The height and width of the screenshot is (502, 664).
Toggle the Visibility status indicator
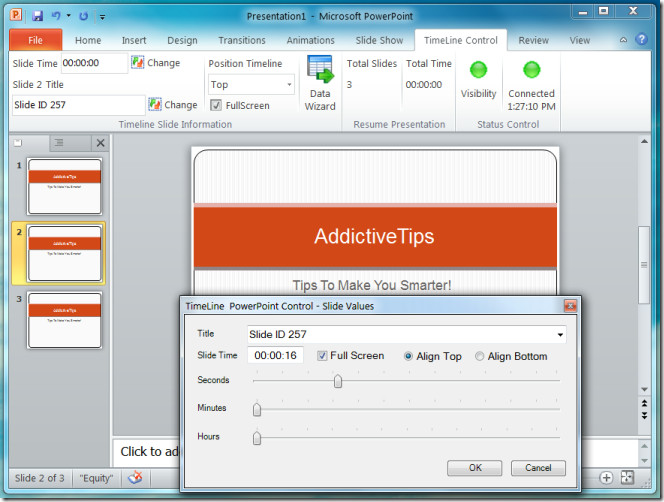point(479,70)
